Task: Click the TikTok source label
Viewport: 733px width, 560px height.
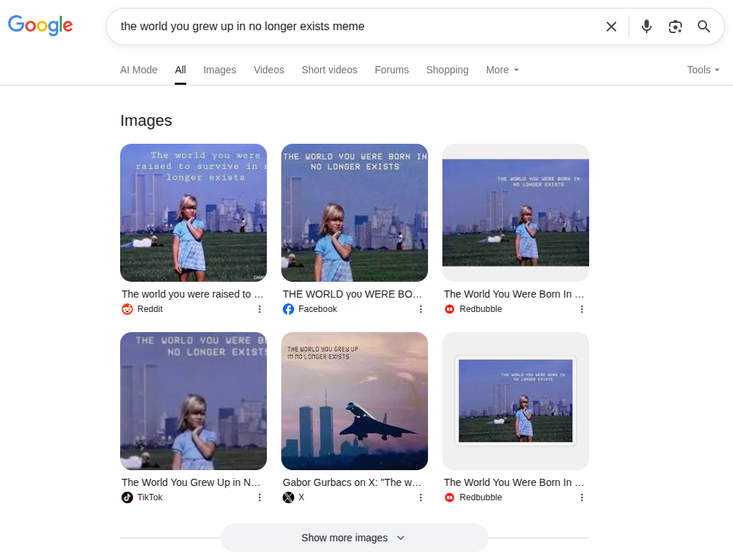Action: tap(150, 497)
